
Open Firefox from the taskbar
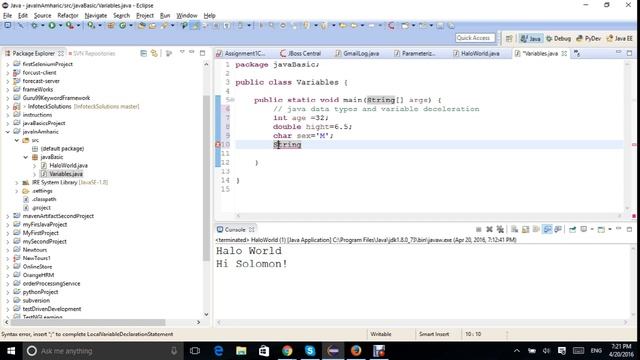point(356,351)
